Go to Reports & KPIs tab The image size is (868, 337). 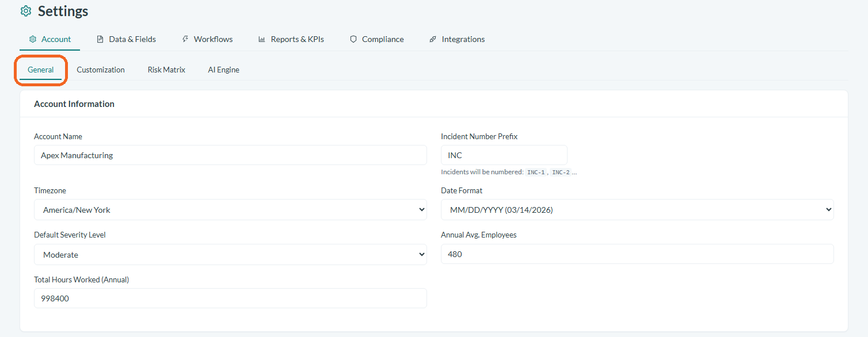(291, 39)
